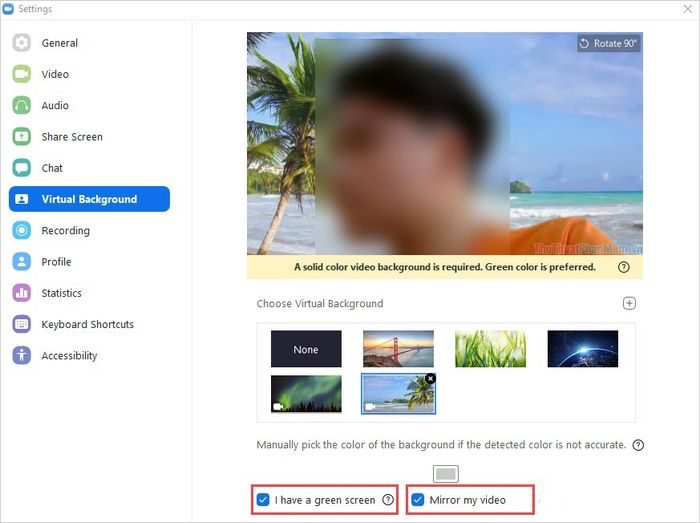Click the Settings window title text
Image resolution: width=700 pixels, height=523 pixels.
click(35, 8)
